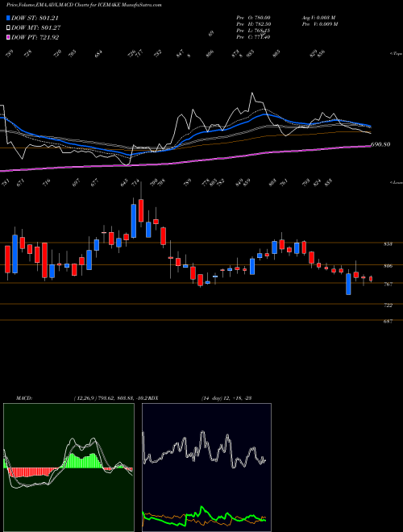Click the 767 price level label
The height and width of the screenshot is (532, 403).
point(388,285)
